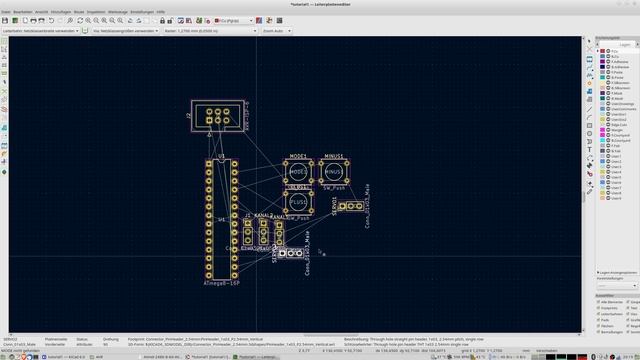Select the add footprint tool
Screen dimensions: 640x360
(x=589, y=59)
